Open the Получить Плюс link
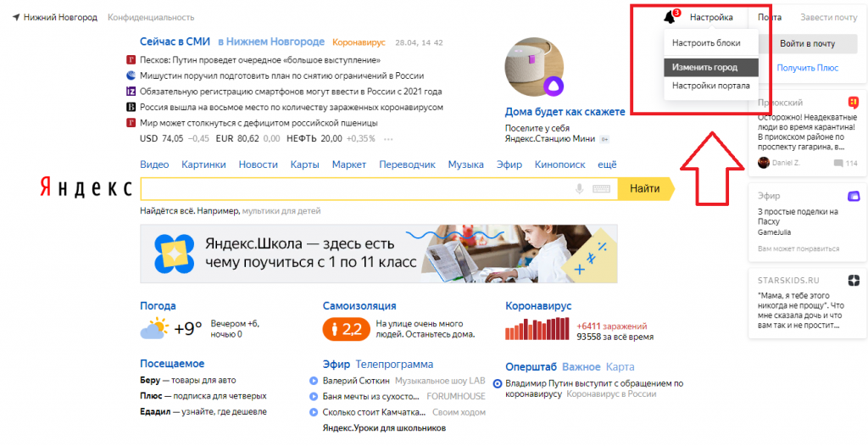Image resolution: width=868 pixels, height=446 pixels. click(807, 67)
